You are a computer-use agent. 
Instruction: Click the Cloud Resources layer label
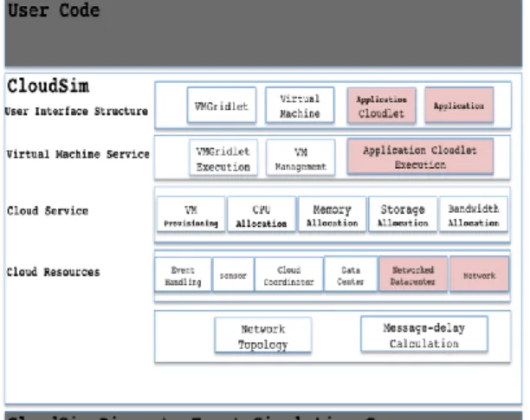(x=54, y=272)
